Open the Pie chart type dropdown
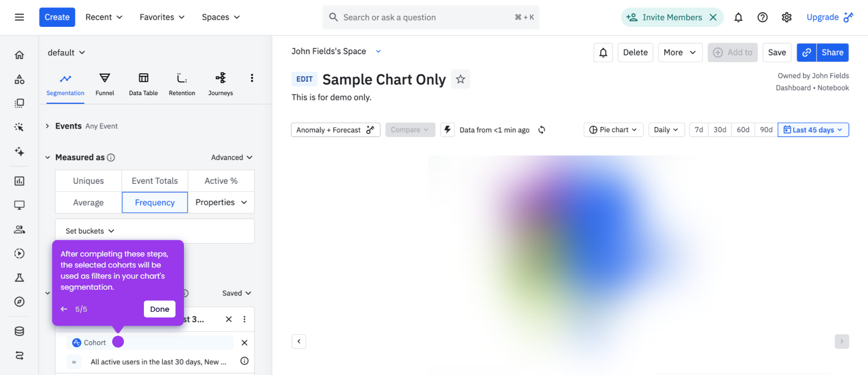Viewport: 868px width, 375px height. point(613,130)
